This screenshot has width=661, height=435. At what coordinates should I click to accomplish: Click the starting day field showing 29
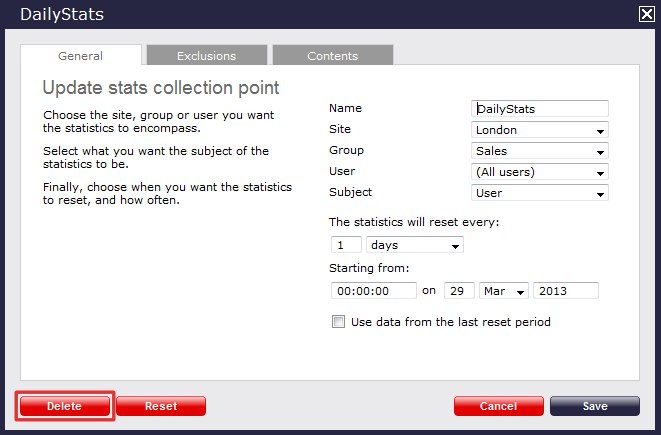point(459,291)
